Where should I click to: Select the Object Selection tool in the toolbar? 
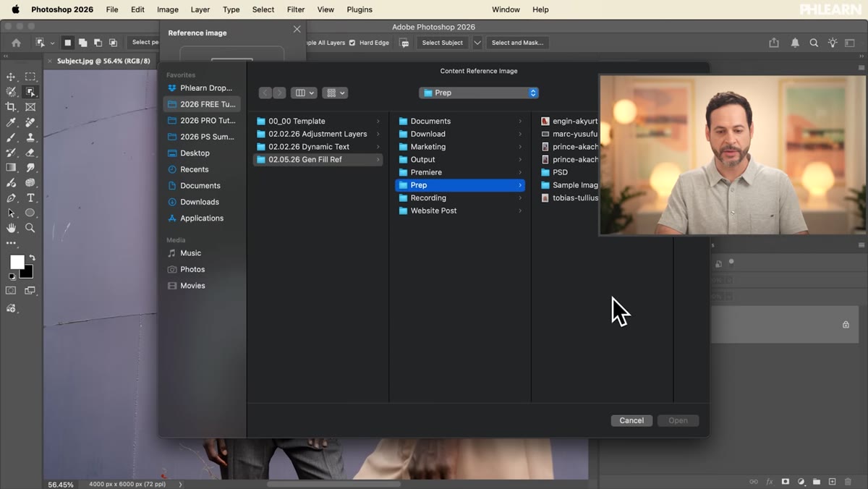(30, 92)
